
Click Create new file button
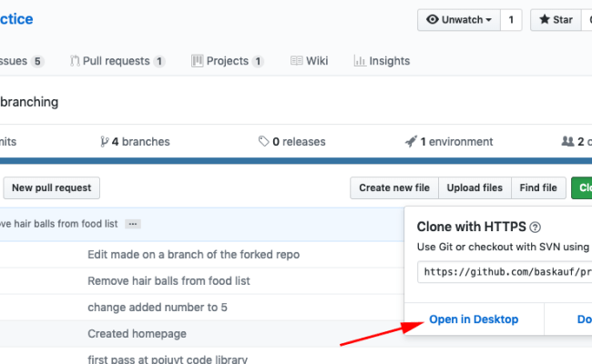(394, 187)
